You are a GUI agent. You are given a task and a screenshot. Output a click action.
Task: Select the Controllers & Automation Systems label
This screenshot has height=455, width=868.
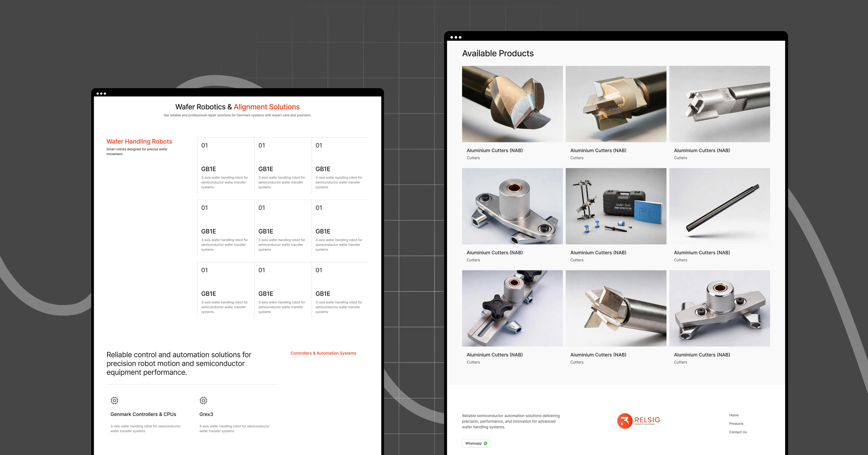click(323, 353)
